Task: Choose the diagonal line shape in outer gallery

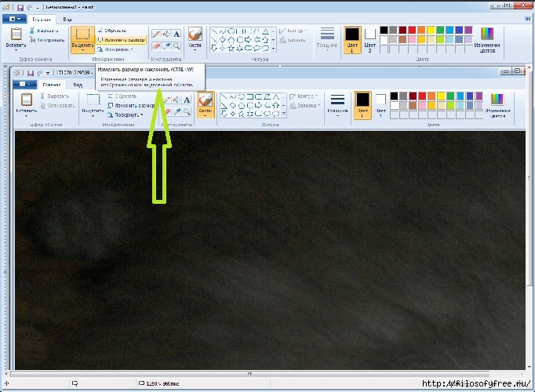Action: 214,31
